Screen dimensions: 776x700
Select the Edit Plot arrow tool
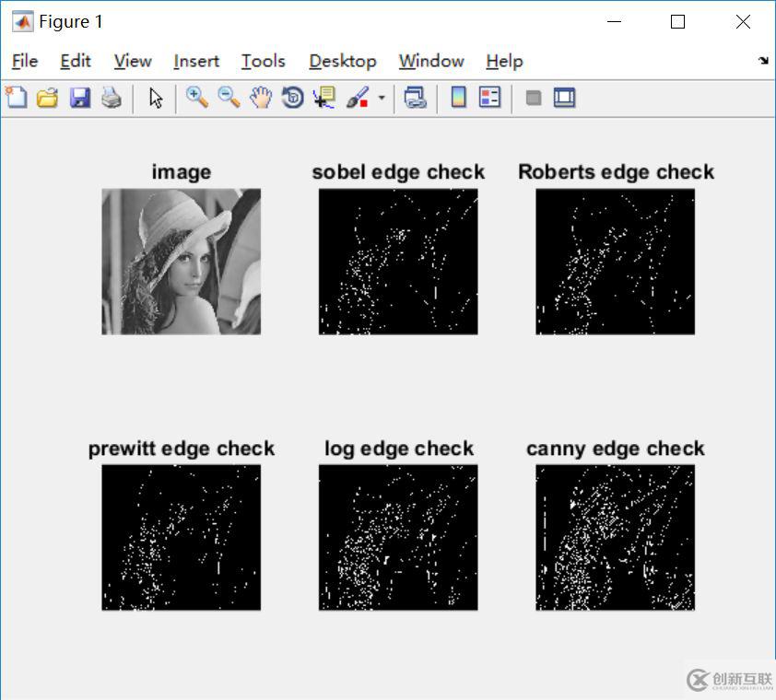[156, 98]
